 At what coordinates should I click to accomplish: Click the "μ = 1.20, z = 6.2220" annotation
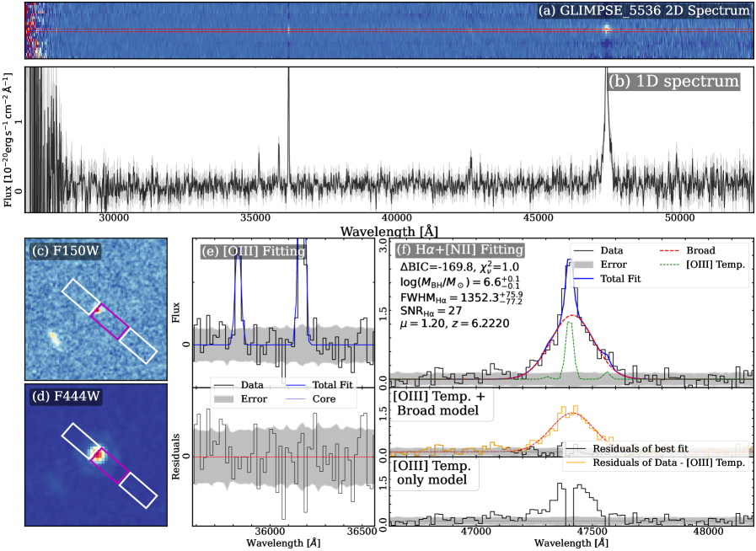454,324
